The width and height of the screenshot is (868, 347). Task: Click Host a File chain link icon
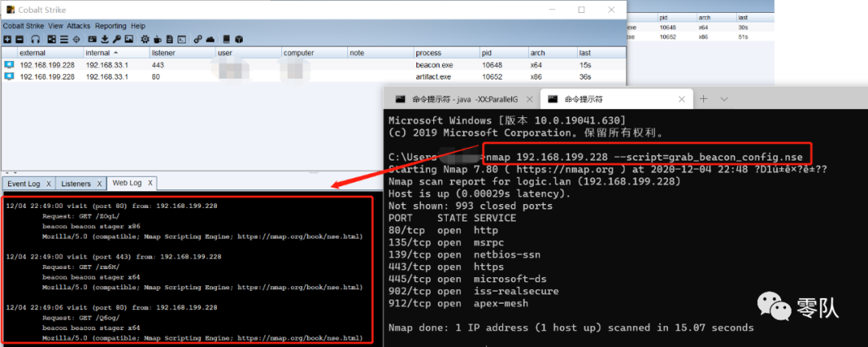(x=198, y=39)
